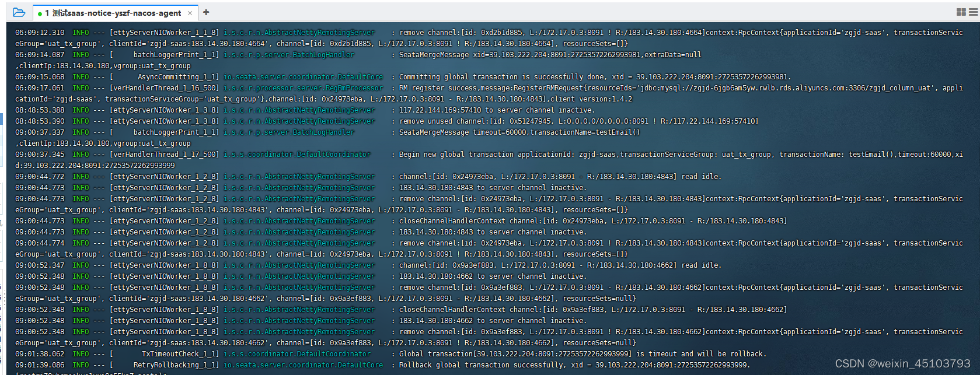This screenshot has width=980, height=375.
Task: Select timestamp 09:00:37.345 in the log
Action: point(40,155)
